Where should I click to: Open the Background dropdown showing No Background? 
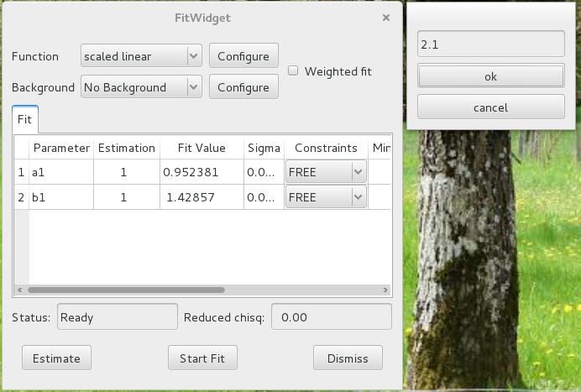pos(141,87)
